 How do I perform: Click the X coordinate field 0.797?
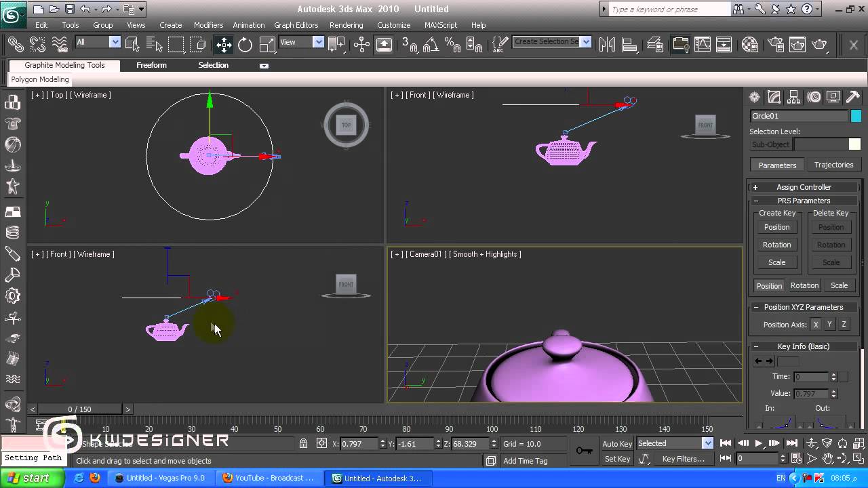359,444
